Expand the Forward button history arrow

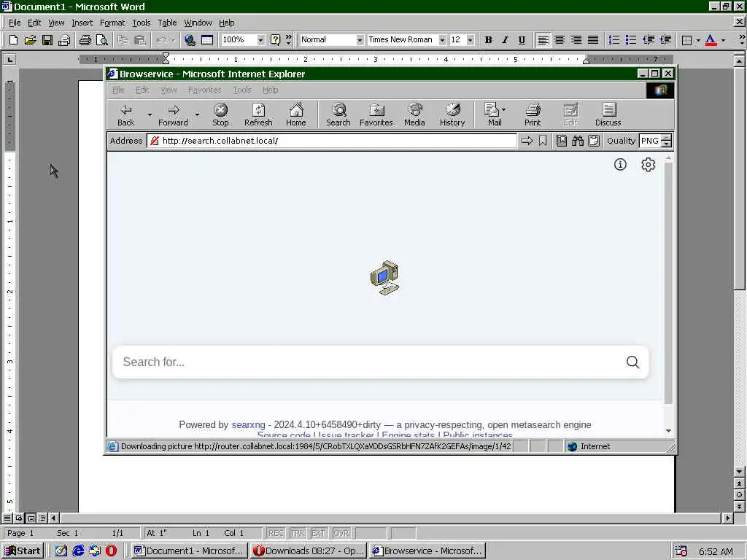[x=197, y=114]
